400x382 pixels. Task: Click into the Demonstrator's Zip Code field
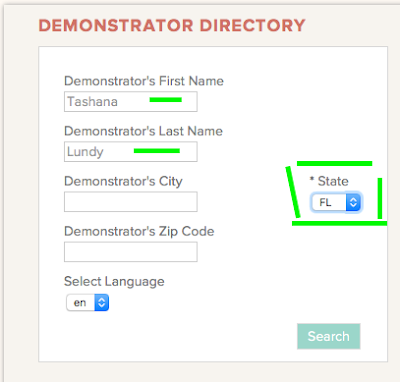(x=131, y=252)
